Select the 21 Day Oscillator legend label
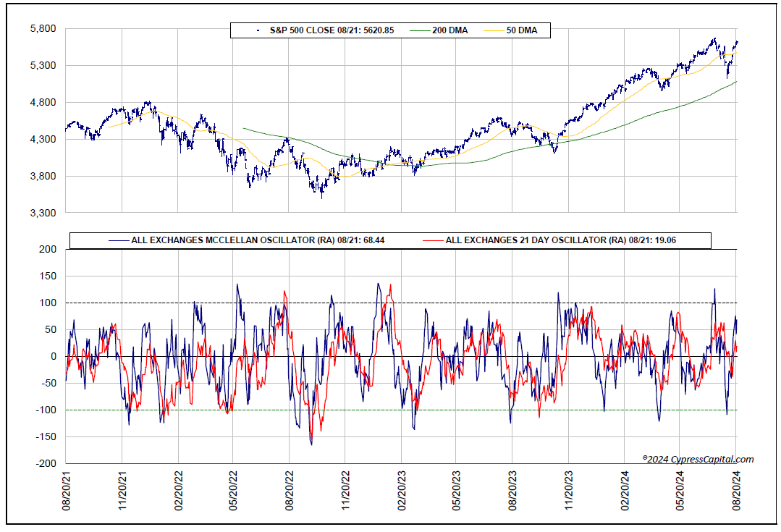The height and width of the screenshot is (532, 781). coord(561,240)
